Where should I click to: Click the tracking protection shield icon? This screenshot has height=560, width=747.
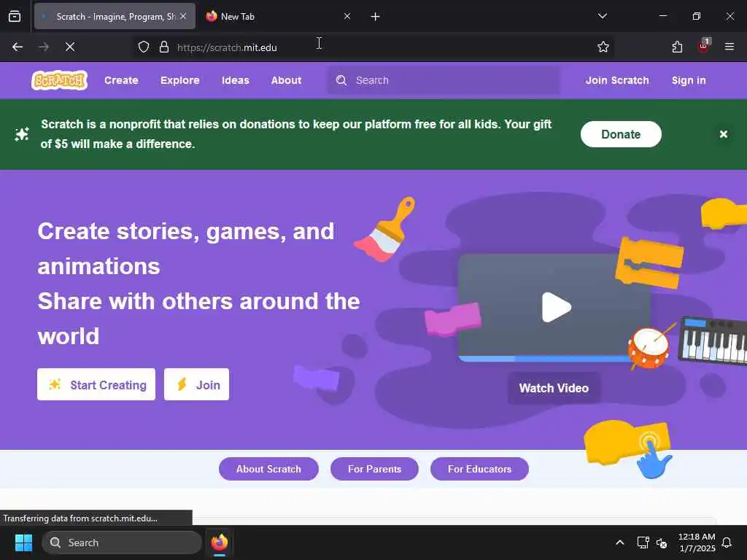pos(144,47)
